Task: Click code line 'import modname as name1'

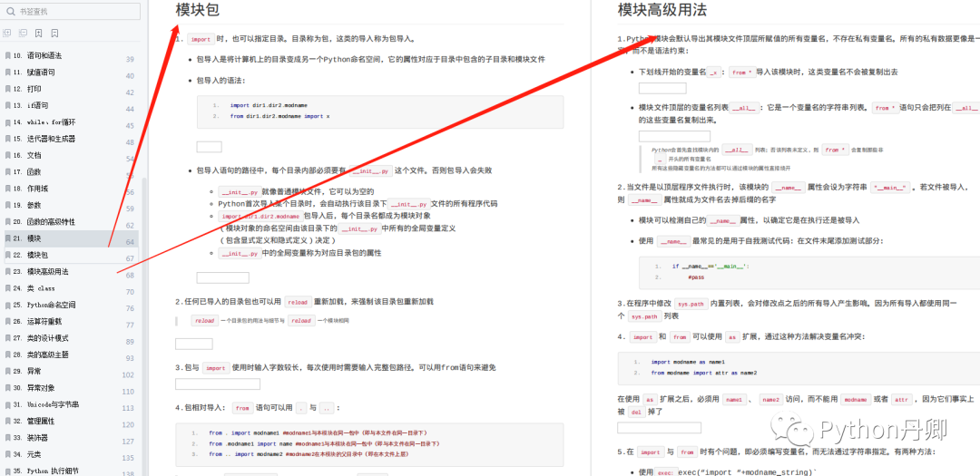Action: pyautogui.click(x=688, y=363)
